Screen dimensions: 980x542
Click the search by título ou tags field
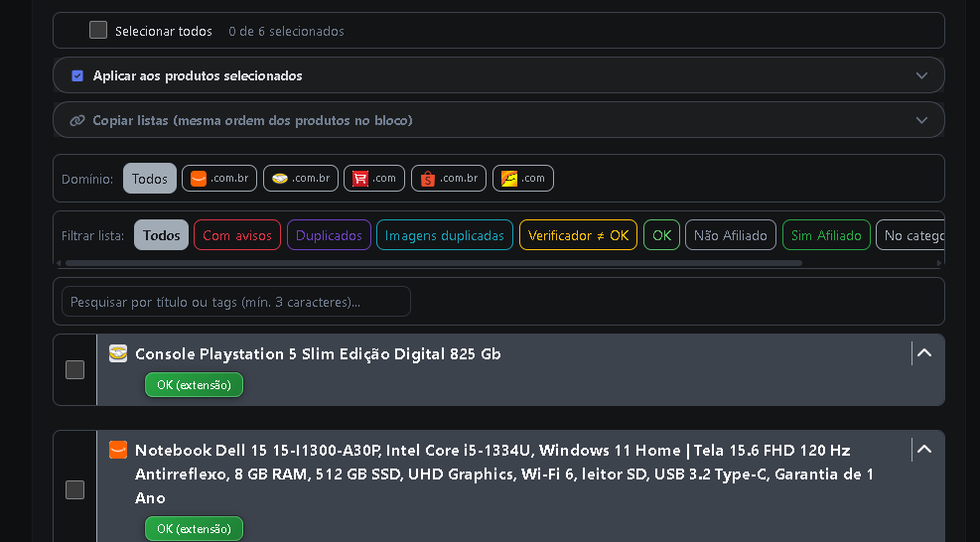tap(236, 302)
